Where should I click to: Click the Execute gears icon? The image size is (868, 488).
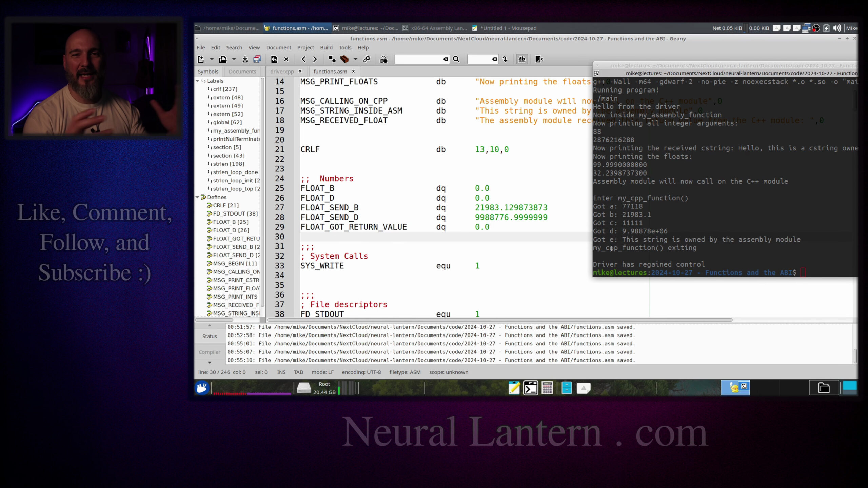[x=367, y=59]
